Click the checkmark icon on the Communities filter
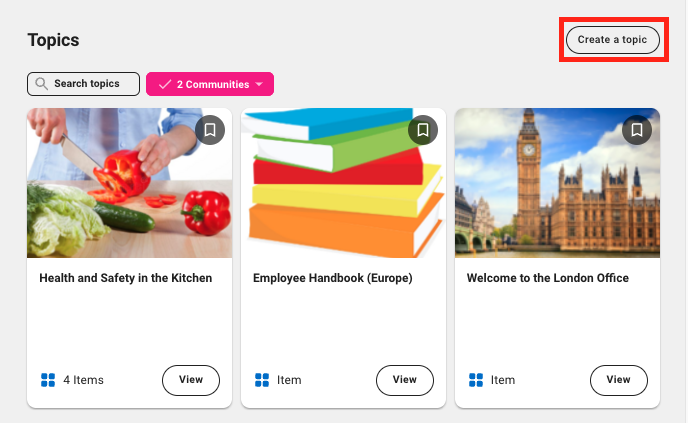 165,84
